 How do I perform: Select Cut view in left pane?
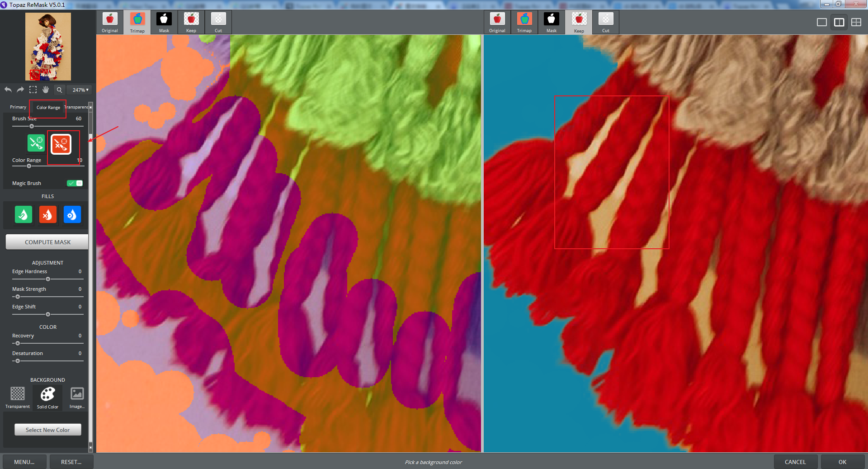tap(218, 22)
